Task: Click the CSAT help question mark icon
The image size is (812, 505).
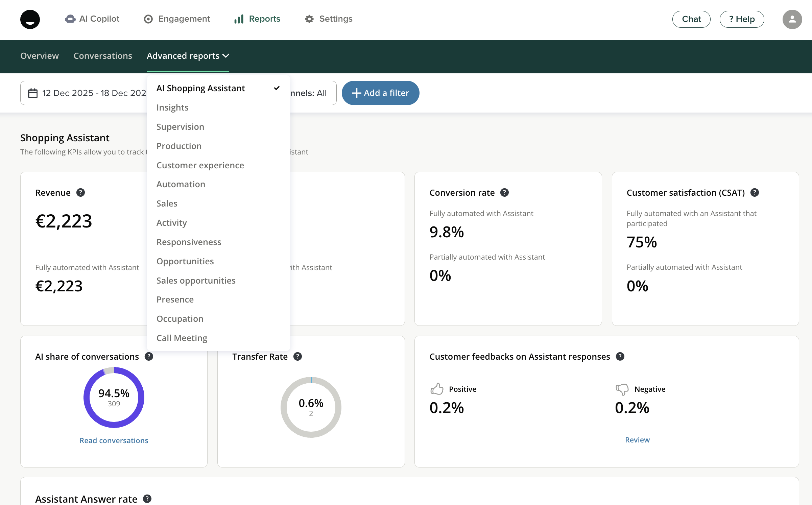Action: 755,192
